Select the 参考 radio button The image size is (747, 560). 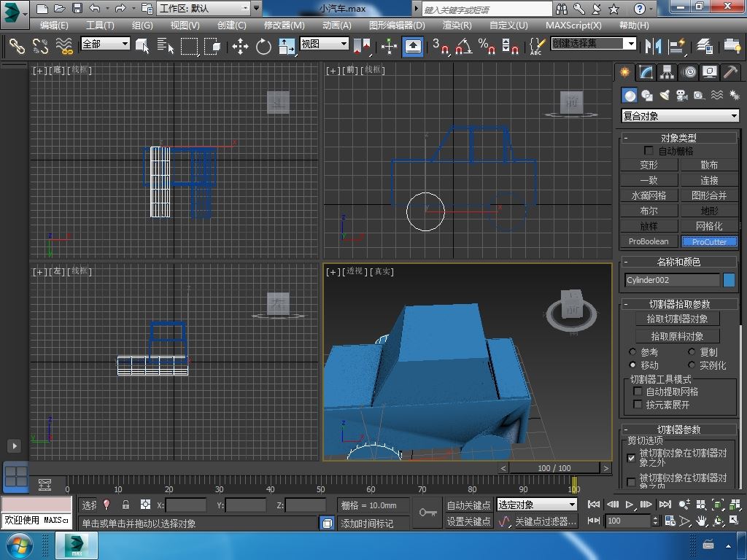tap(632, 352)
